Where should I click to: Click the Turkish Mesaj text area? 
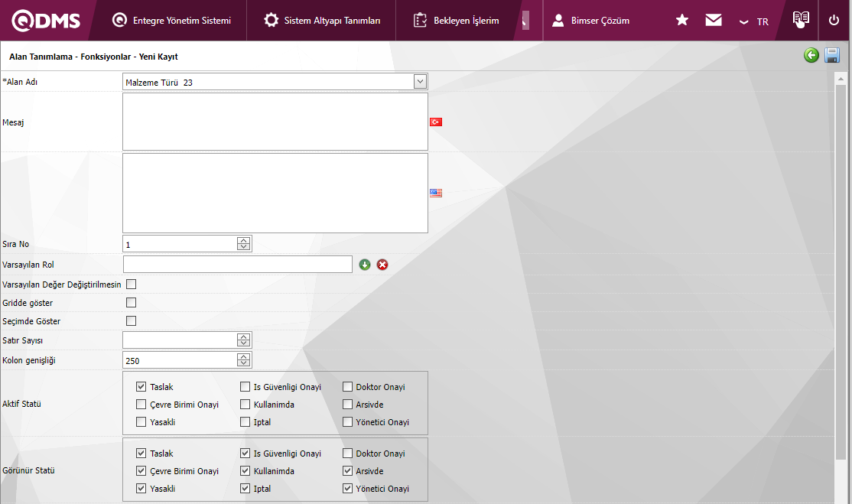[x=275, y=122]
